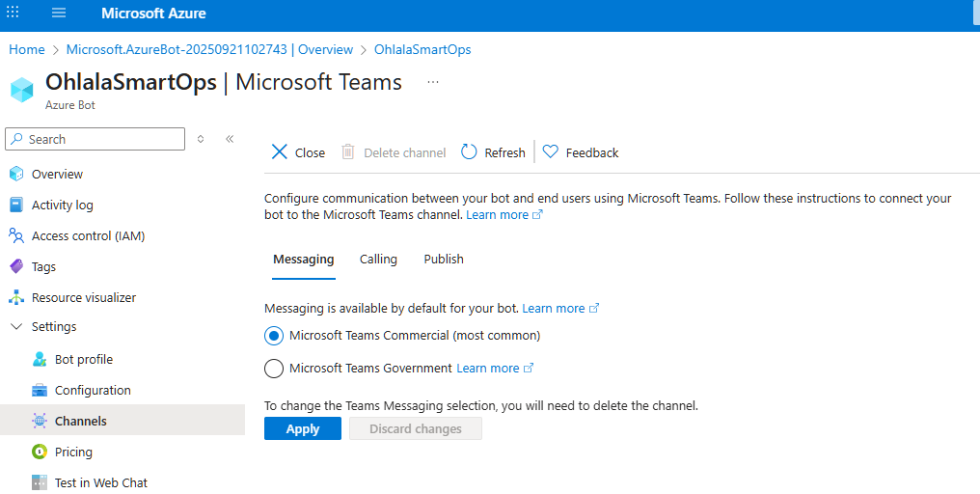Open Access control (IAM) page

[x=88, y=236]
